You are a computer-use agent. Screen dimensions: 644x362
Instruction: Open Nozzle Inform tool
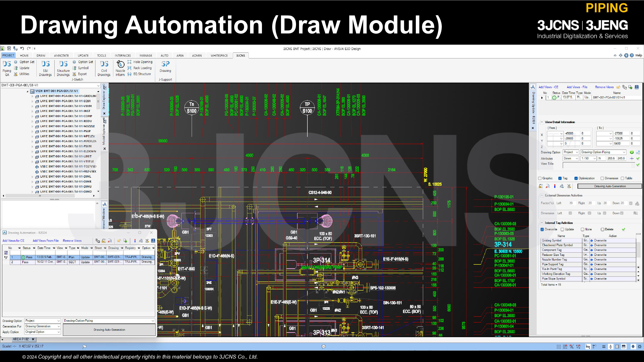tap(120, 68)
